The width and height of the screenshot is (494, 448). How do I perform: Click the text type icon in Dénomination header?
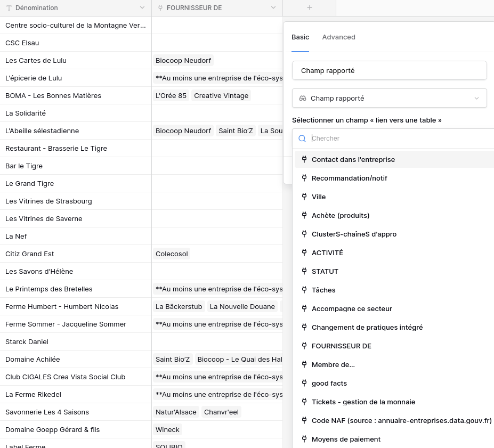pyautogui.click(x=9, y=8)
